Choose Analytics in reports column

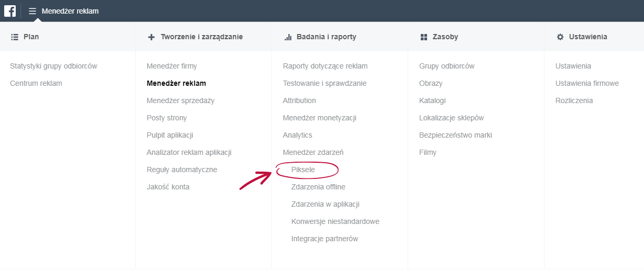tap(298, 135)
